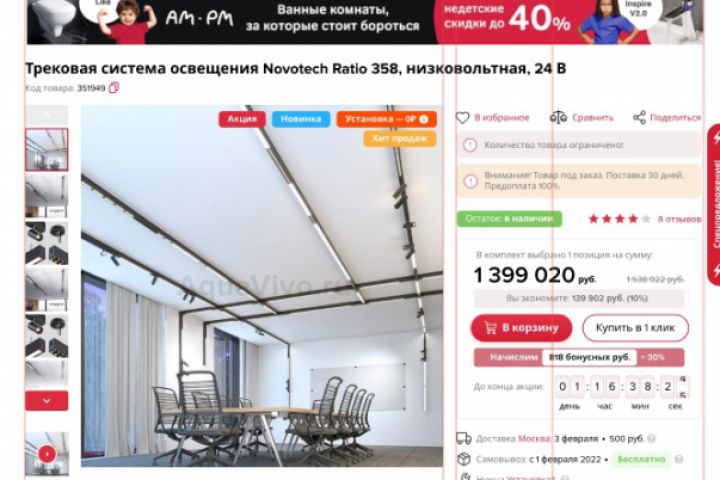Screen dimensions: 720x480
Task: Click the cart icon in В корзину
Action: coord(490,328)
